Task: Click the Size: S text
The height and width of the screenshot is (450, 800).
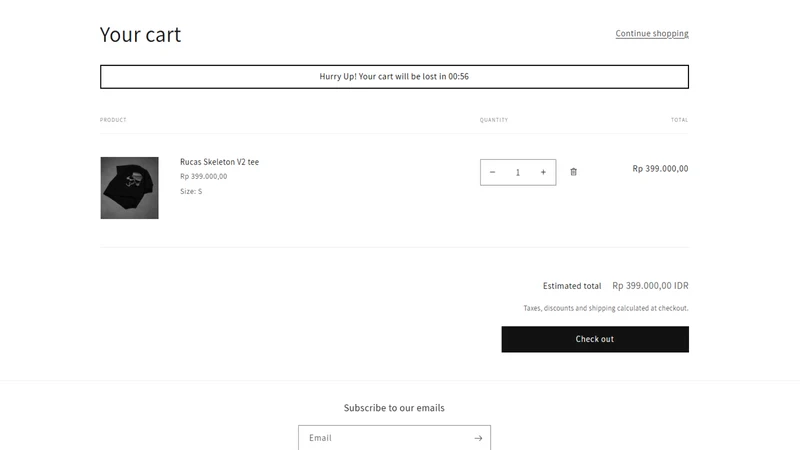Action: click(191, 191)
